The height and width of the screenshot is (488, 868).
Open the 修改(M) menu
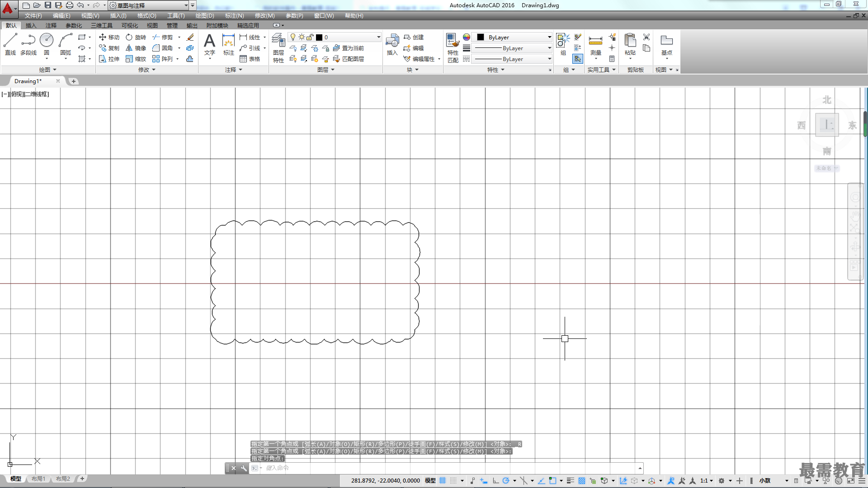(x=264, y=15)
